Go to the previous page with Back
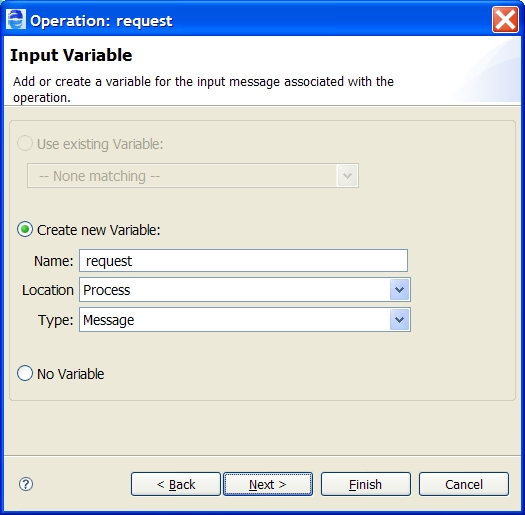The image size is (525, 515). pos(176,484)
